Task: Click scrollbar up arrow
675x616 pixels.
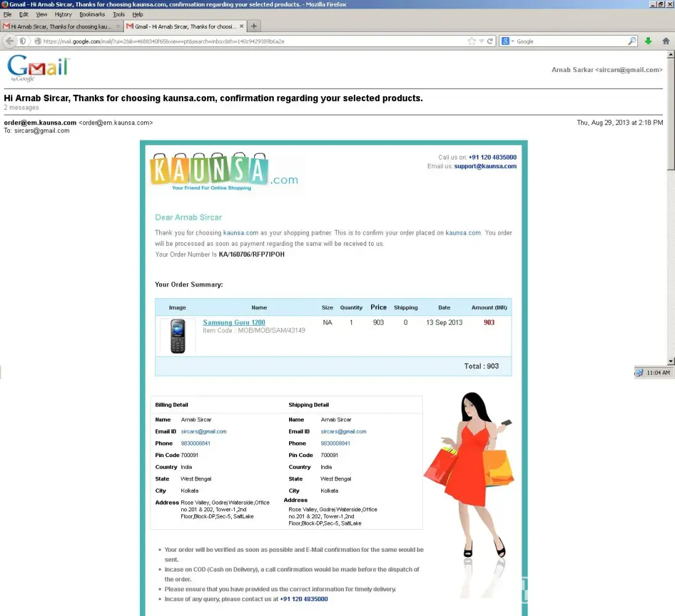Action: click(x=671, y=54)
